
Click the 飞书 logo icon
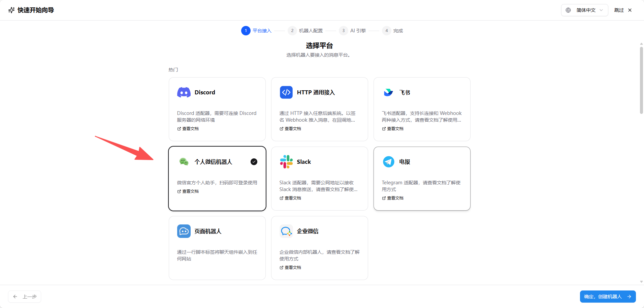tap(388, 92)
